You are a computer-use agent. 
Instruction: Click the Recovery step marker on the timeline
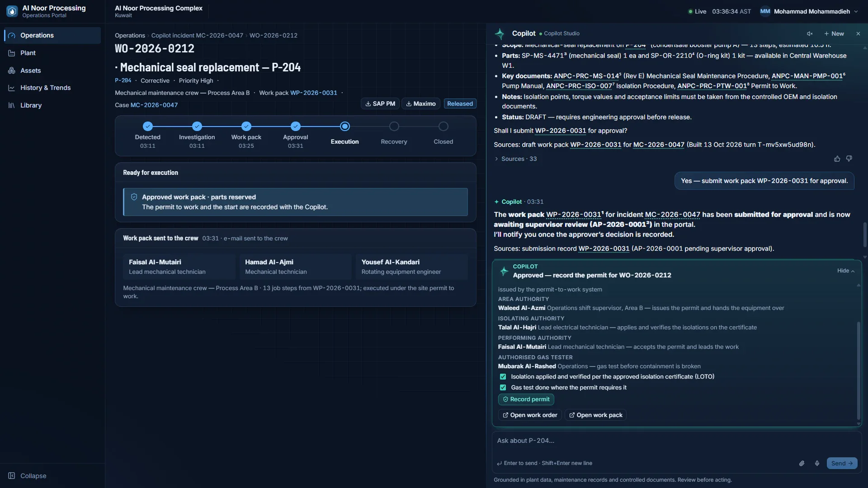coord(394,127)
